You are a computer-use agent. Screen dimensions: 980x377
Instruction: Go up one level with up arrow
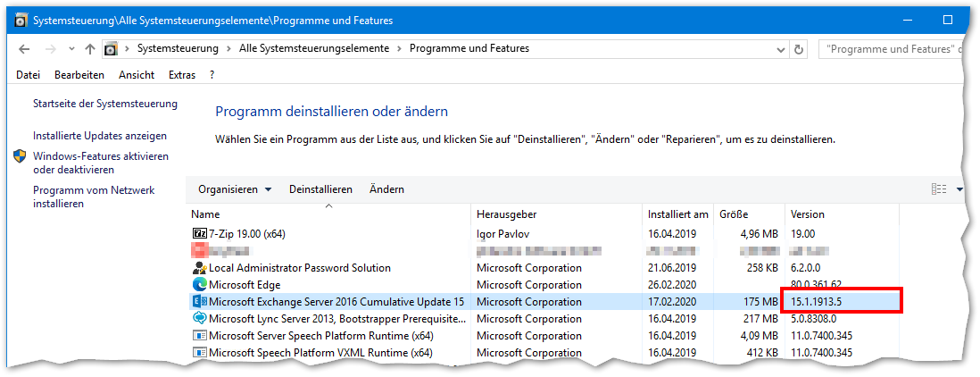pyautogui.click(x=90, y=48)
